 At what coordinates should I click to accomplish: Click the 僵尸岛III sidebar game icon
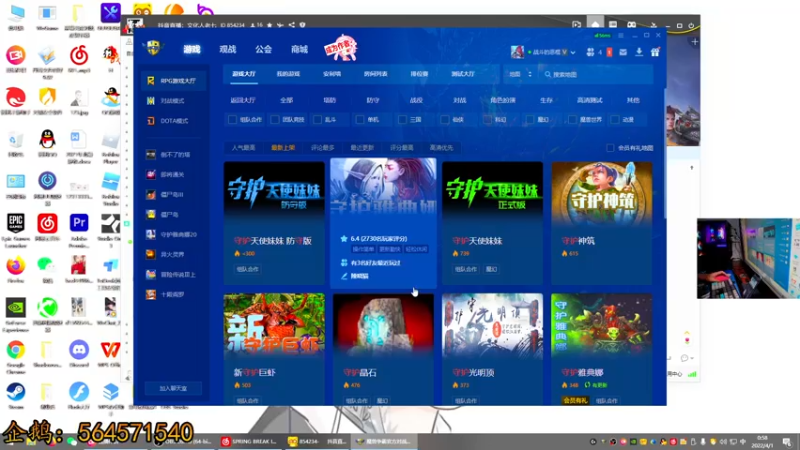[x=151, y=194]
